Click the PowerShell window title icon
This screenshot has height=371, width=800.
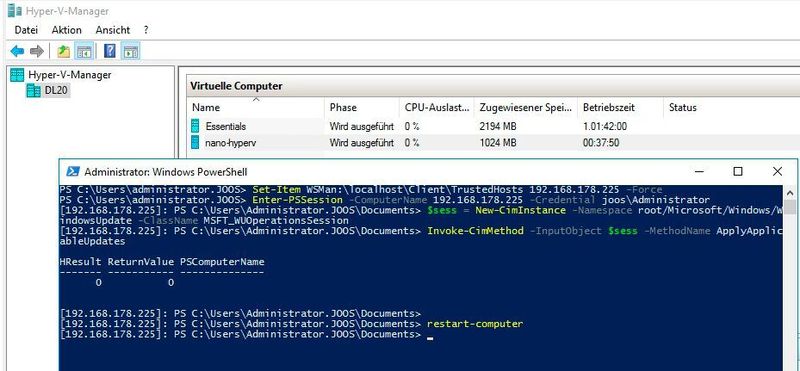click(73, 171)
